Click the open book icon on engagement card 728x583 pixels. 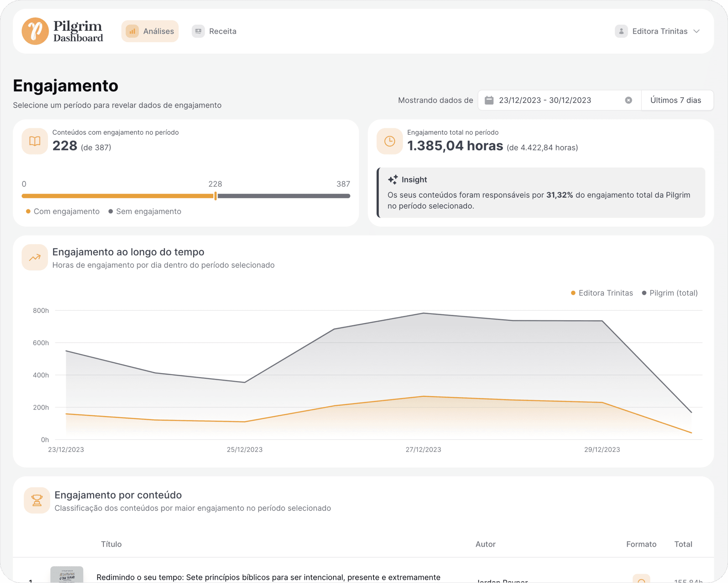click(34, 141)
